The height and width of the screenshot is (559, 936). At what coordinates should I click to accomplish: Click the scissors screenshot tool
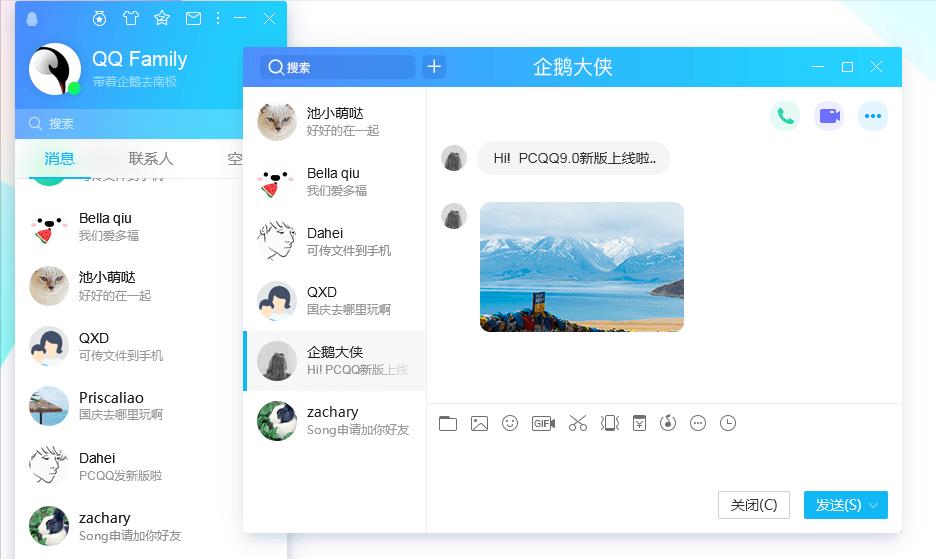(x=577, y=423)
